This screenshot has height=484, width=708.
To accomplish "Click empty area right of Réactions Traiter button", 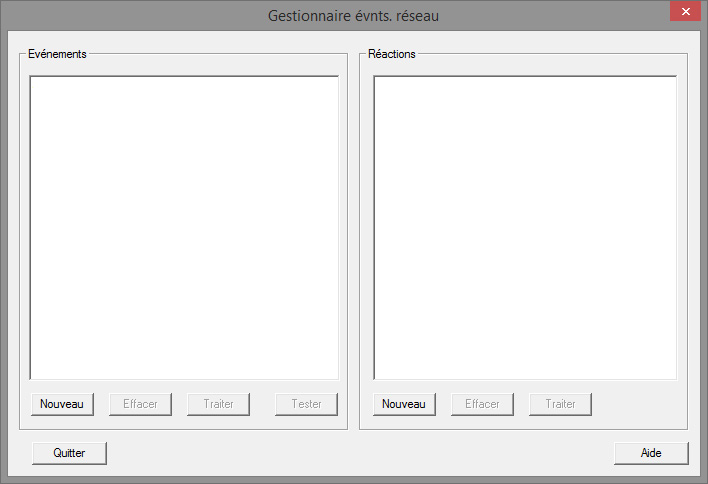I will coord(635,404).
